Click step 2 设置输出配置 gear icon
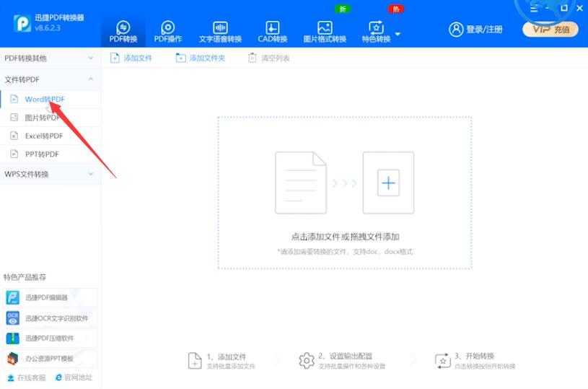The width and height of the screenshot is (588, 389). tap(307, 361)
